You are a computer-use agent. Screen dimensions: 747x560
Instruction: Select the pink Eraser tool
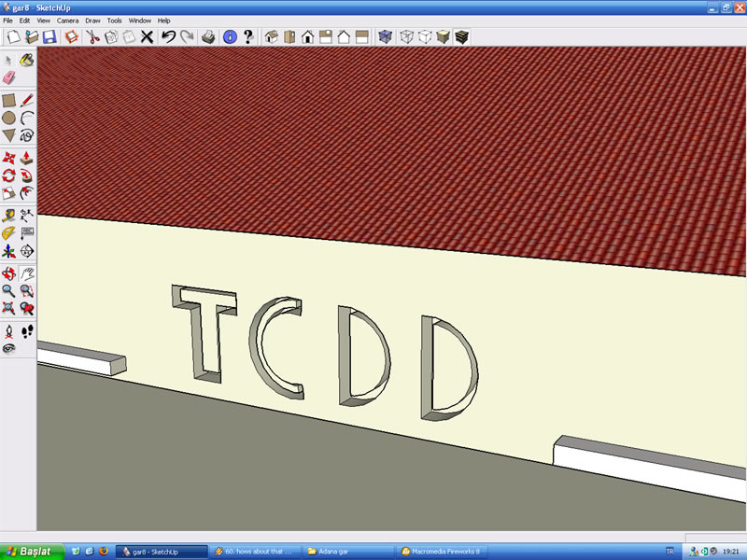pos(8,77)
